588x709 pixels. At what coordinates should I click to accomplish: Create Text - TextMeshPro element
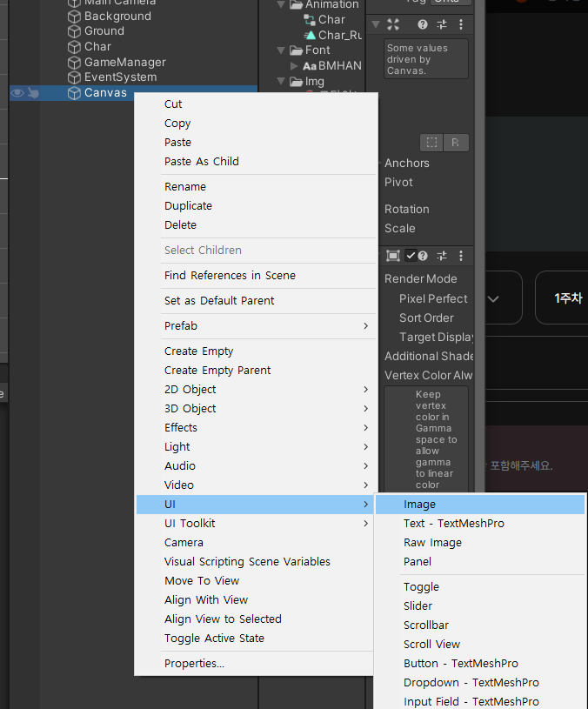click(x=480, y=524)
